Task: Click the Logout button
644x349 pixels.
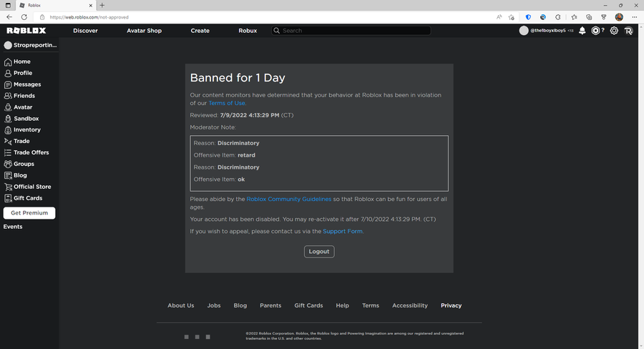Action: (319, 252)
